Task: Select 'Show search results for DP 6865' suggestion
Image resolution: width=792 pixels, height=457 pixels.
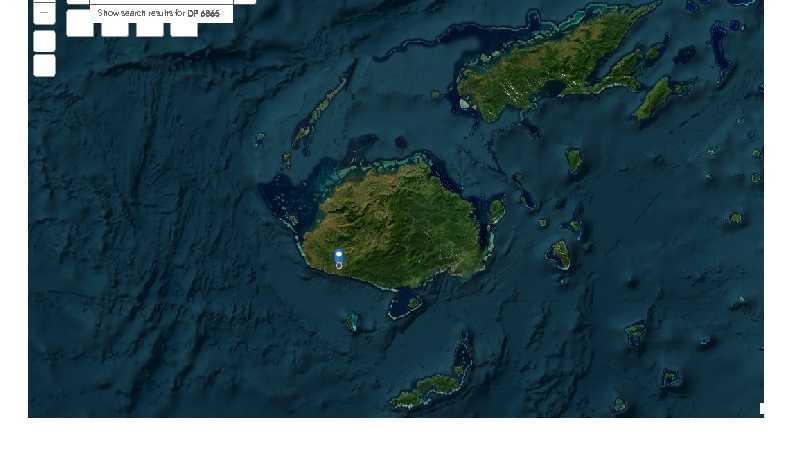Action: pos(161,13)
